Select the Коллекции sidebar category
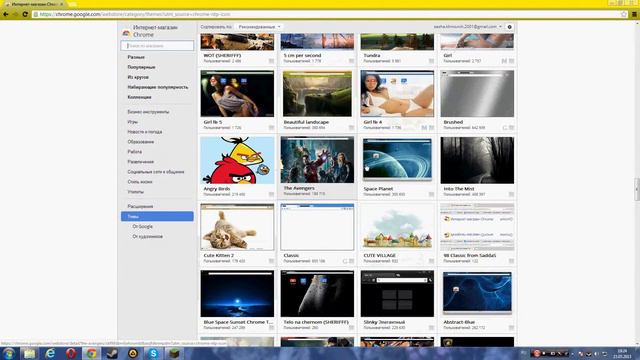 pos(140,97)
